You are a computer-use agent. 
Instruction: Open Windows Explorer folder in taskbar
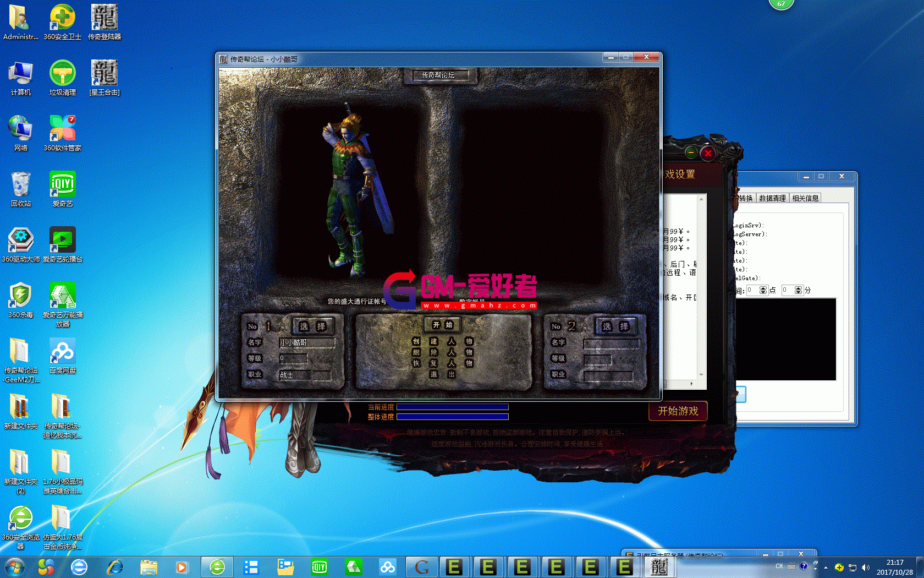click(149, 567)
